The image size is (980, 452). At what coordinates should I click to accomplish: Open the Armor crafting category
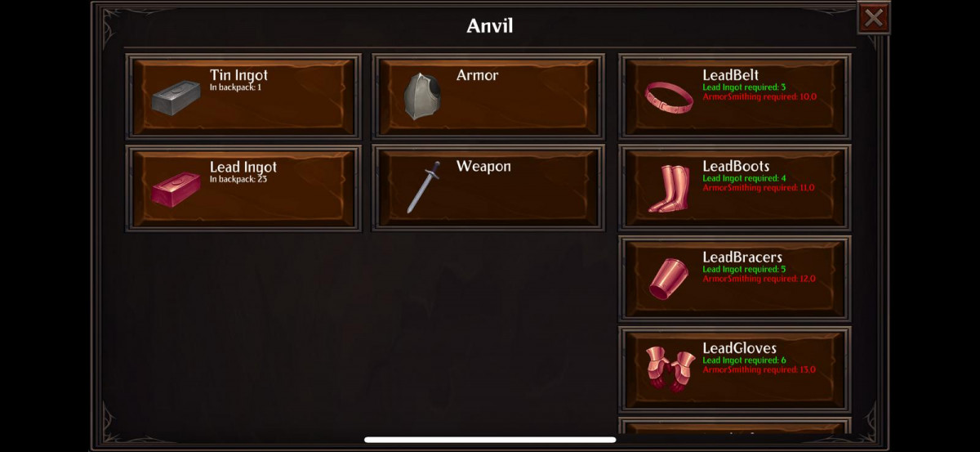488,96
